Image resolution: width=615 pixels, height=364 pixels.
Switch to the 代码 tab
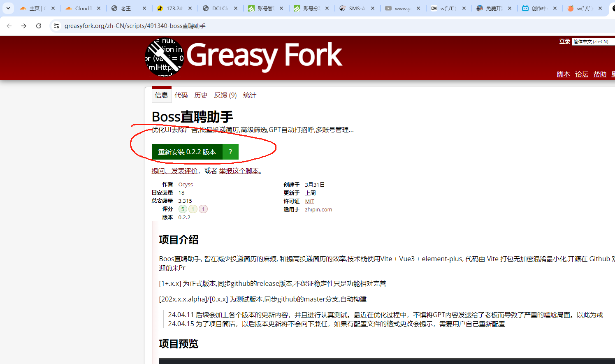pos(181,95)
